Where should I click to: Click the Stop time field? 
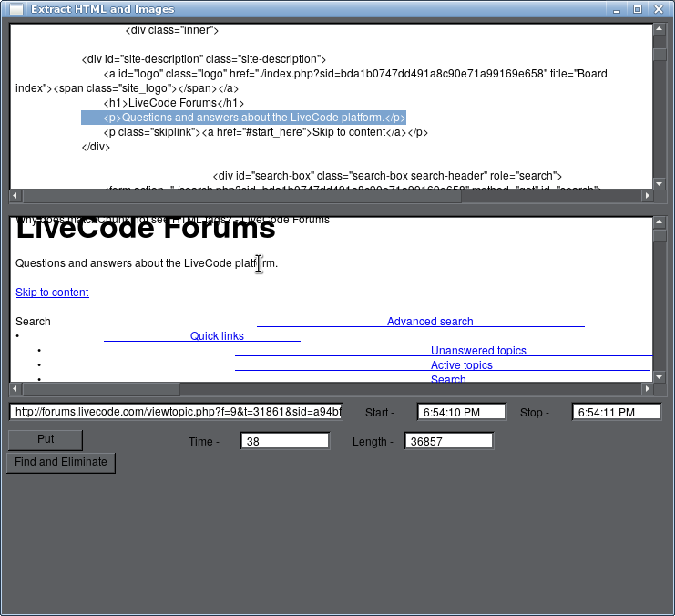[616, 412]
